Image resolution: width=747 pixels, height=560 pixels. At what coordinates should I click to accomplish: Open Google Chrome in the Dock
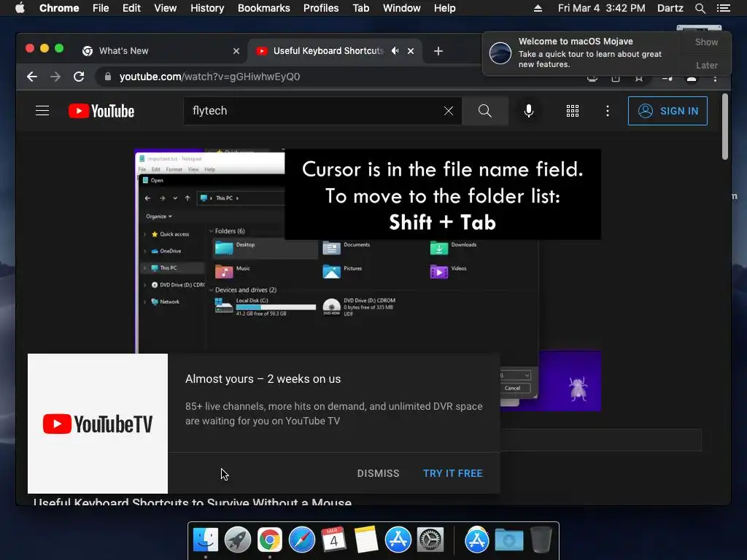[x=270, y=540]
